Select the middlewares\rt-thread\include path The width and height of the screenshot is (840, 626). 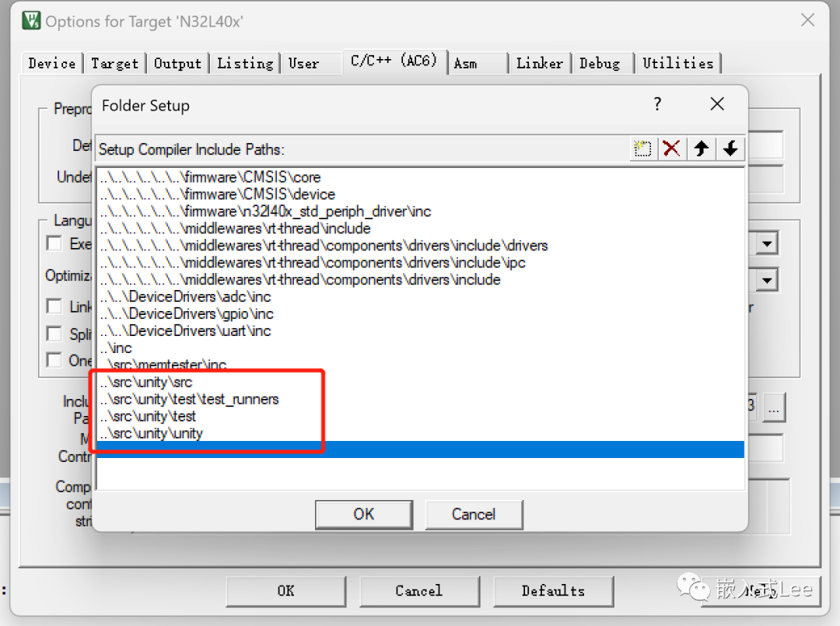420,229
